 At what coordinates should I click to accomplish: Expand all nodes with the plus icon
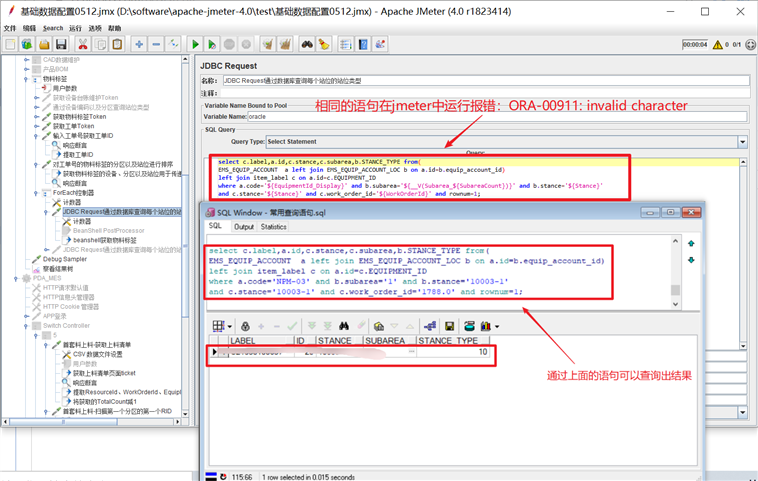[139, 44]
